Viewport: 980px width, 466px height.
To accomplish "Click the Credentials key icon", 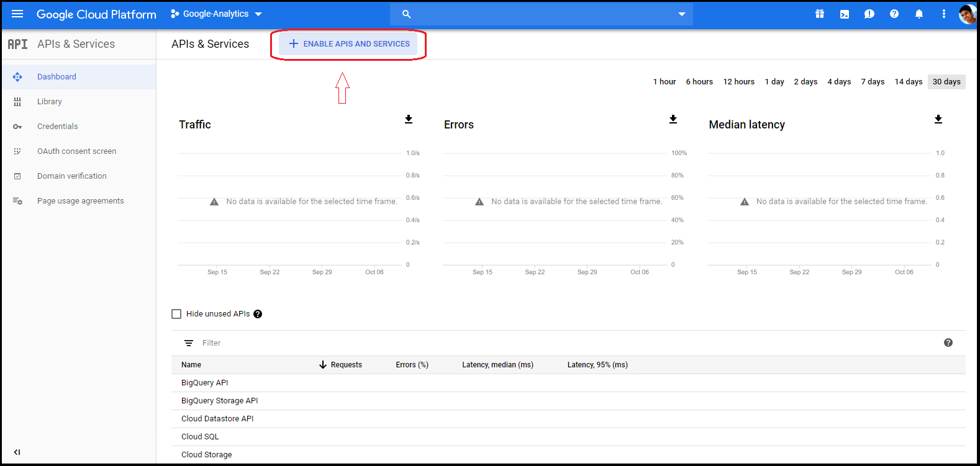I will tap(17, 127).
